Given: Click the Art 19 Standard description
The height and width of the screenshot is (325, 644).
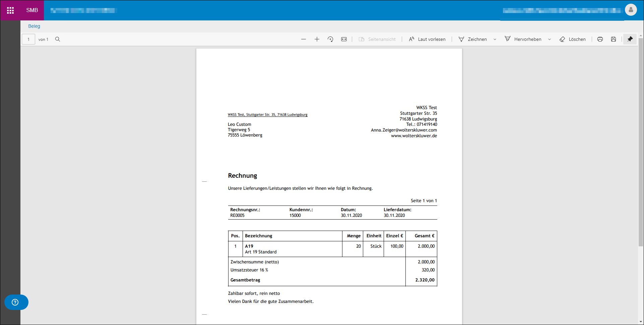Looking at the screenshot, I should (x=261, y=252).
